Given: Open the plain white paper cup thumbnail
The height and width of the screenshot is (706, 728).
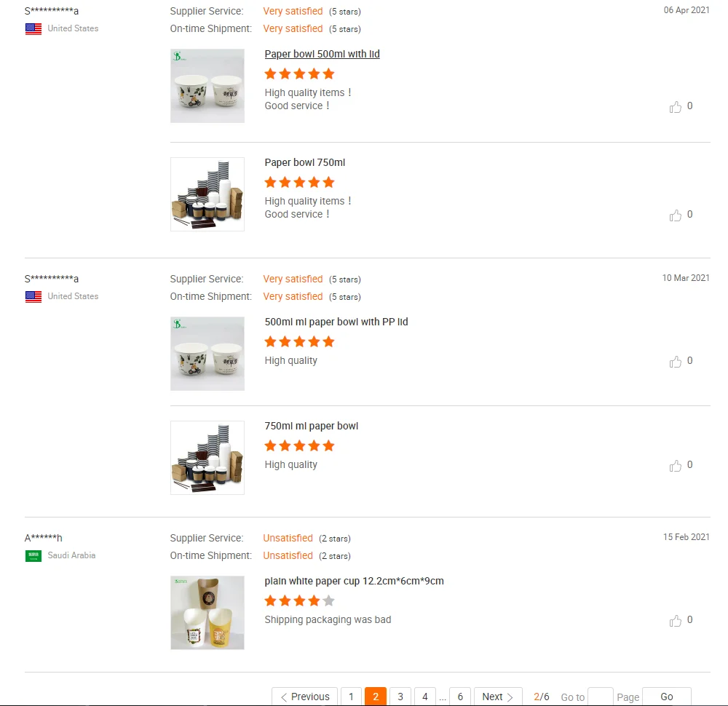Looking at the screenshot, I should pos(207,613).
